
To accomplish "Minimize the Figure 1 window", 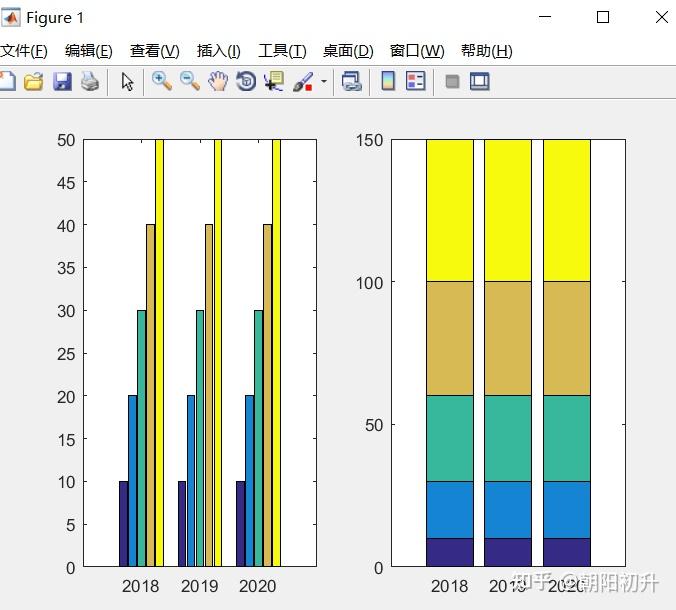I will [545, 17].
